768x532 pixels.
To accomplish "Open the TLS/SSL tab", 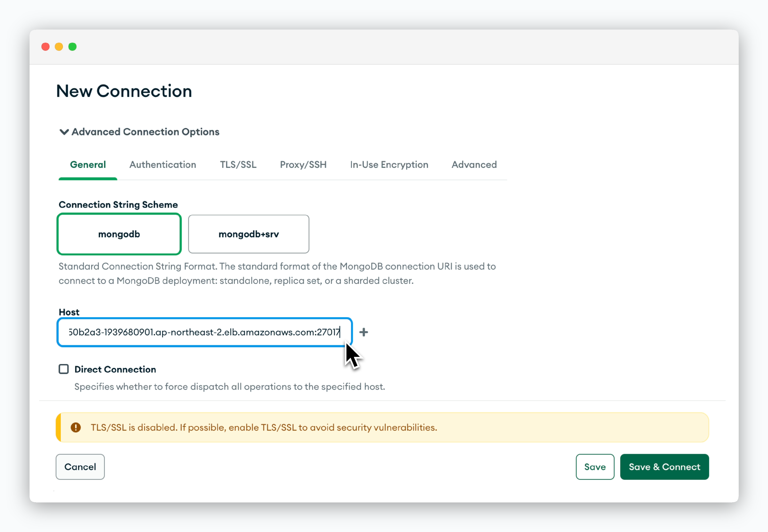I will pos(238,165).
